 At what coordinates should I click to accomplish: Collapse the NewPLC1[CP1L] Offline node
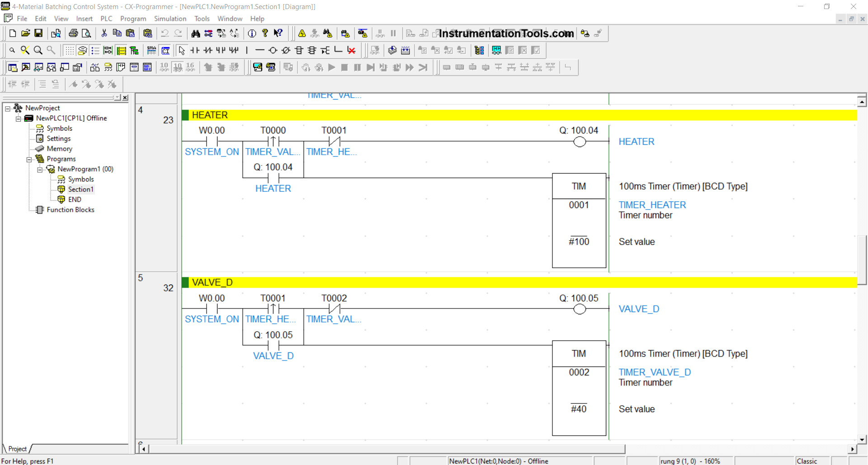[18, 119]
